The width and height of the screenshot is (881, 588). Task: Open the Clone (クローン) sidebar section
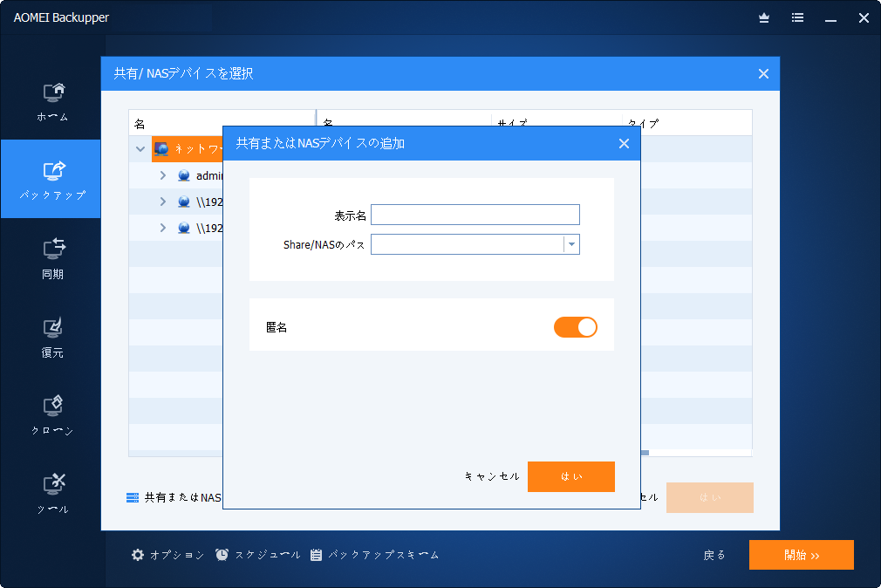[x=52, y=416]
